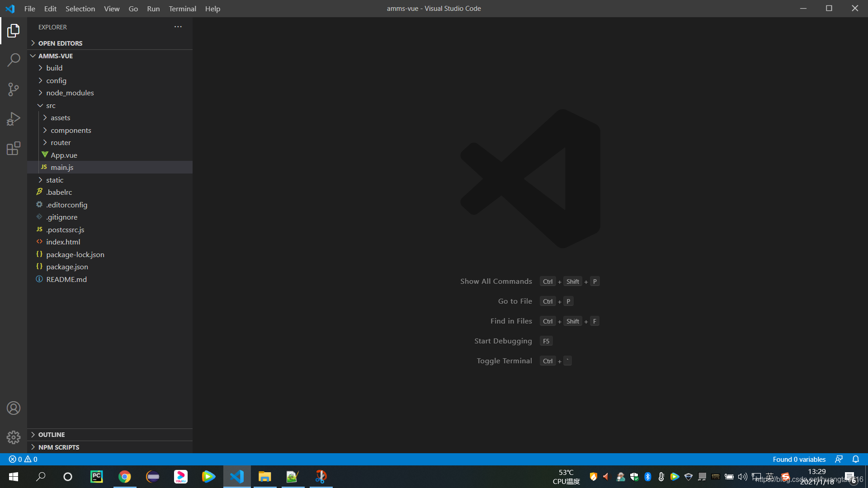Open the Run menu
The image size is (868, 488).
(153, 9)
